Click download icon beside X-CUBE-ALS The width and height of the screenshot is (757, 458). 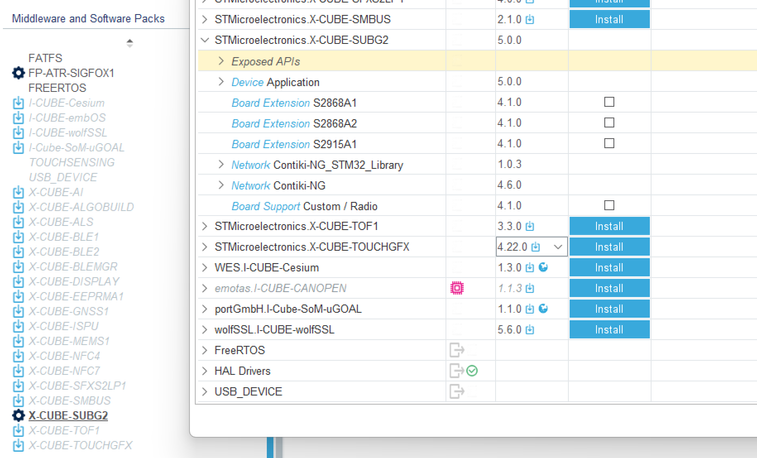[x=18, y=222]
